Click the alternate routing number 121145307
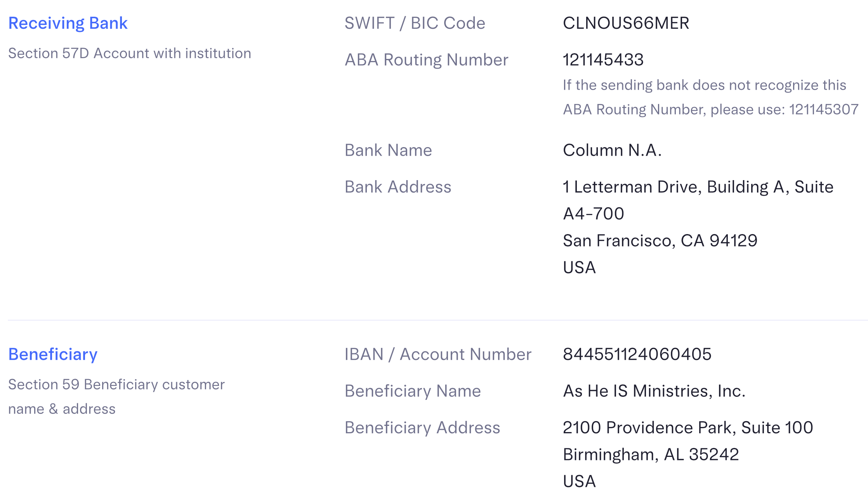868x500 pixels. point(823,109)
